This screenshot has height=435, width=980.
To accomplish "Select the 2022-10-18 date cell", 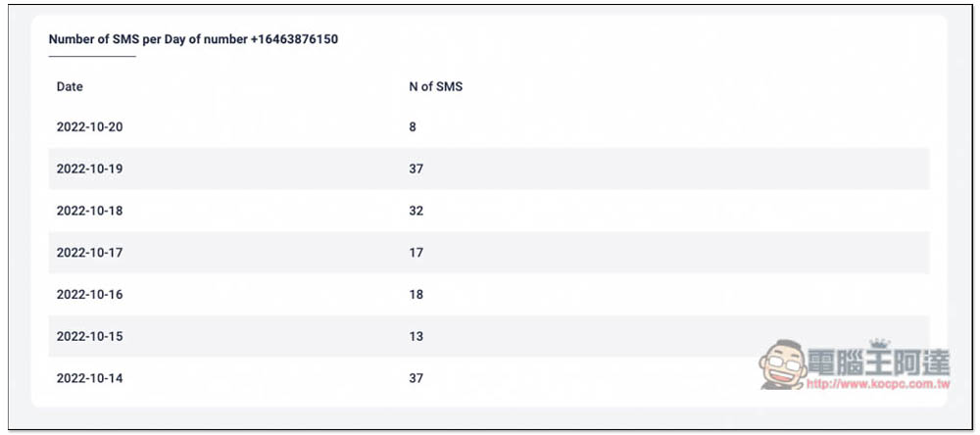I will [x=89, y=211].
